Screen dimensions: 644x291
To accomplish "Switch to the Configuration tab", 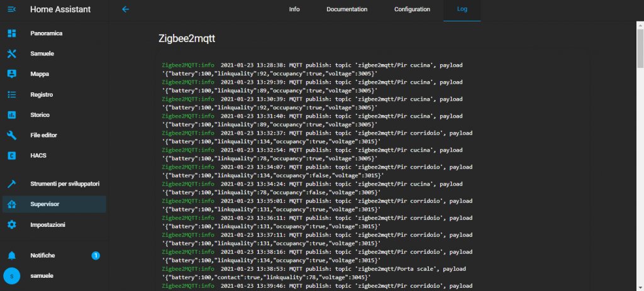I will 413,9.
